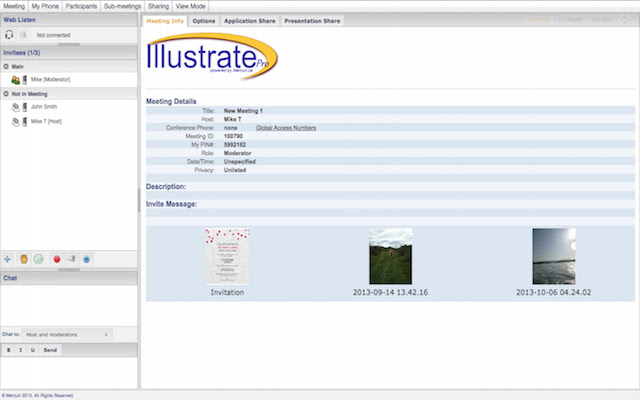Collapse the Not In Meeting group
This screenshot has width=640, height=400.
[x=6, y=94]
